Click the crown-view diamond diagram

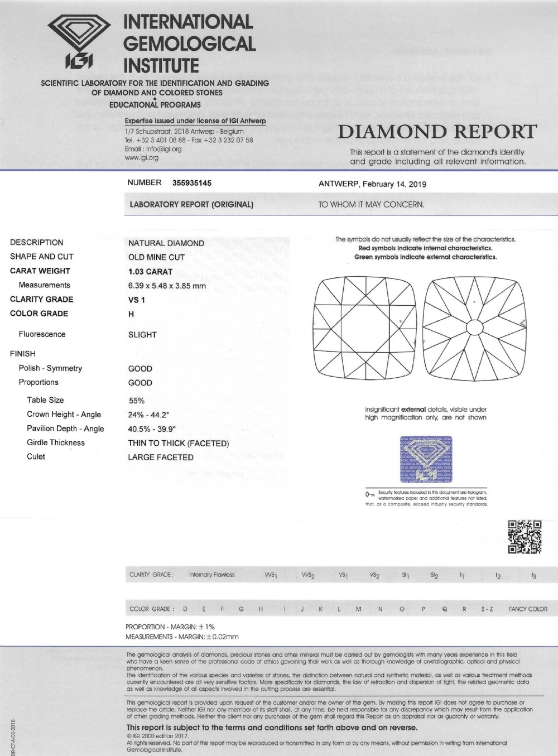coord(364,328)
